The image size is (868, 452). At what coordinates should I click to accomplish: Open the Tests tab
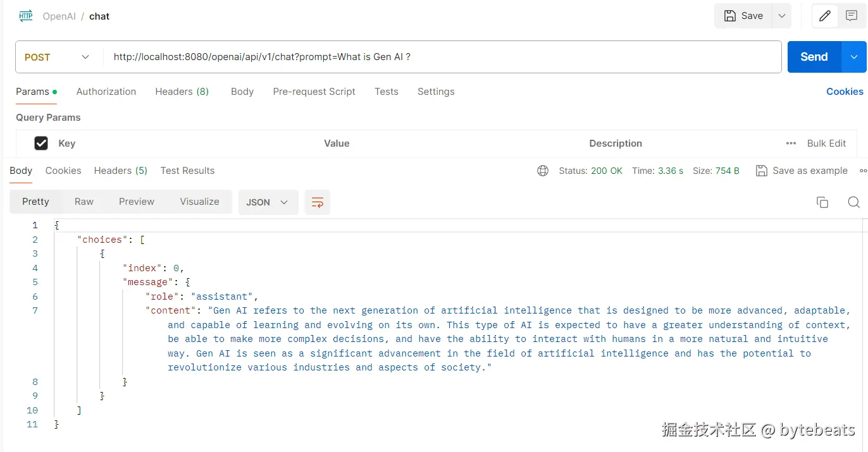pos(387,92)
